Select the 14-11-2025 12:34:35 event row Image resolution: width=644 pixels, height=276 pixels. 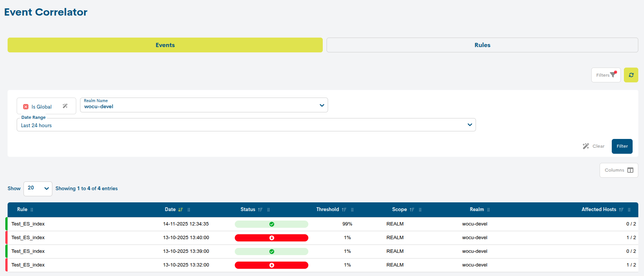click(x=186, y=224)
